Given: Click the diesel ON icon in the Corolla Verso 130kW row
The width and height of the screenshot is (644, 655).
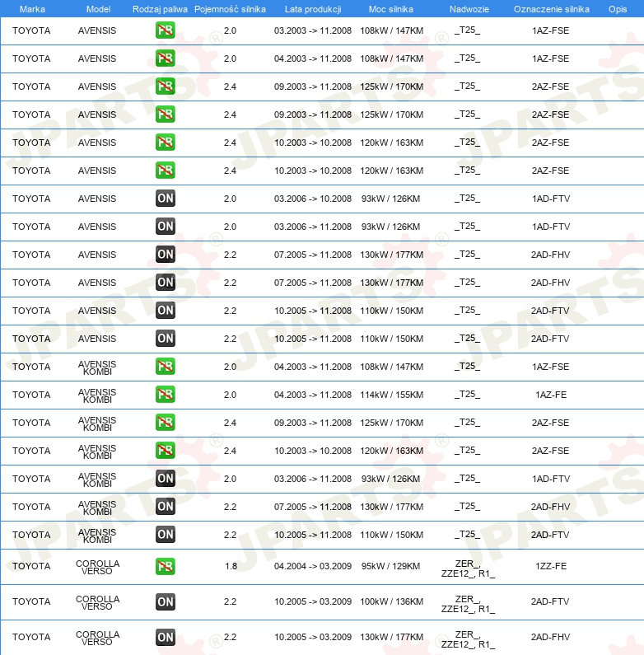Looking at the screenshot, I should [165, 637].
